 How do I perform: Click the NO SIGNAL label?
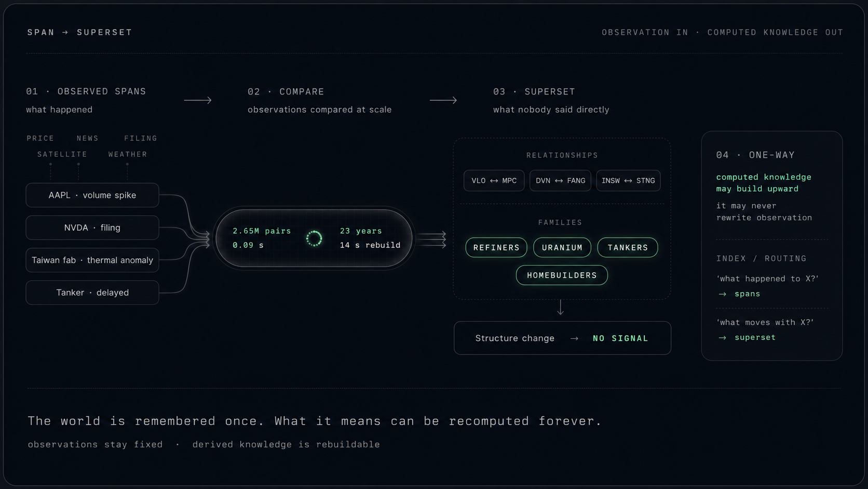[x=620, y=338]
